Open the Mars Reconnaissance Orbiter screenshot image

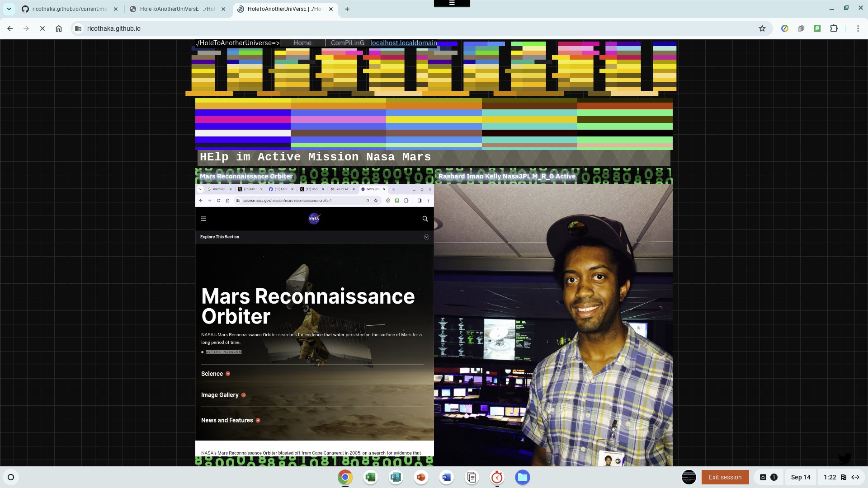point(315,320)
